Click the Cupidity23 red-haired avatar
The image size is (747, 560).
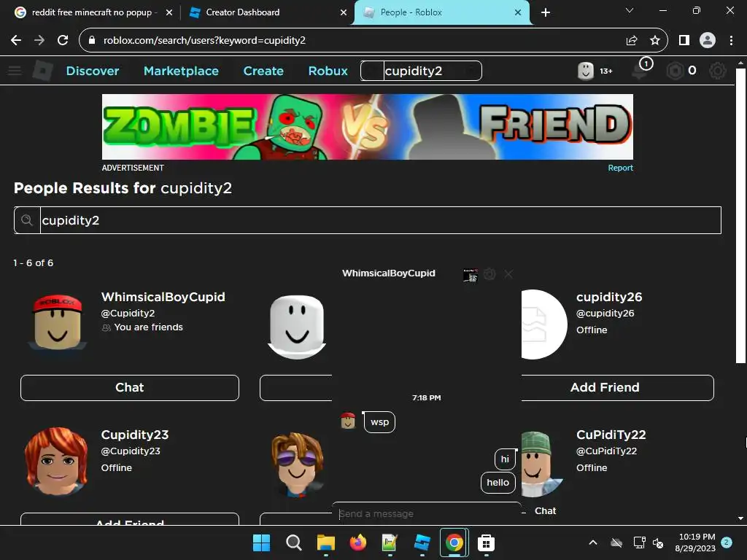[x=56, y=461]
